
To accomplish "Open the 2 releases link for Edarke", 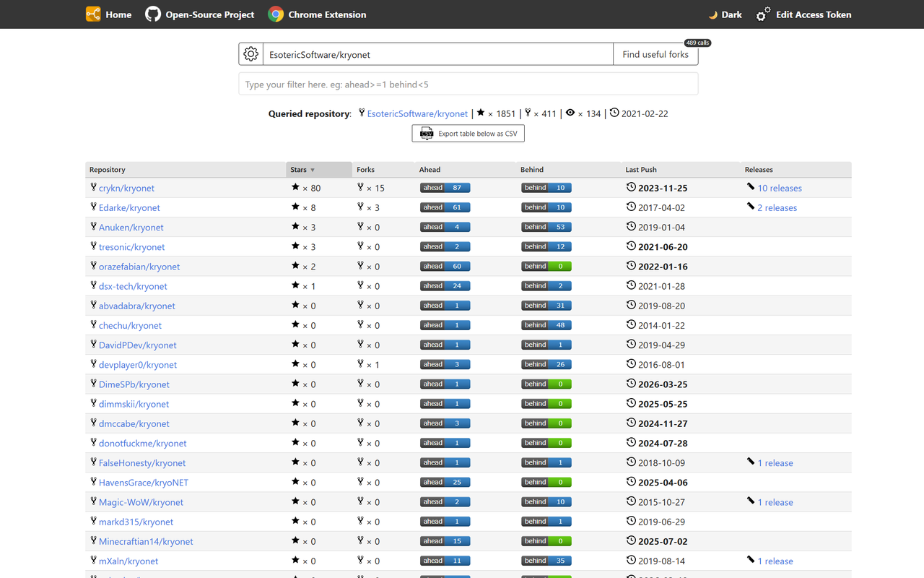I will (777, 207).
